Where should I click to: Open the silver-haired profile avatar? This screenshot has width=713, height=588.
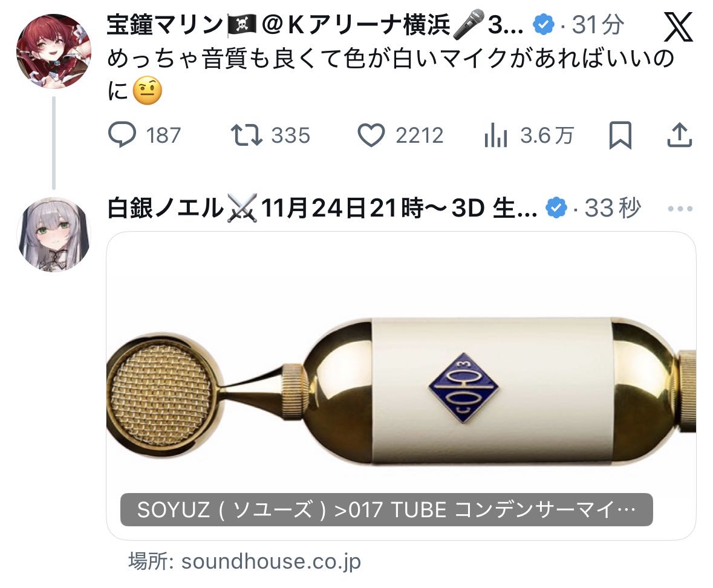click(54, 235)
